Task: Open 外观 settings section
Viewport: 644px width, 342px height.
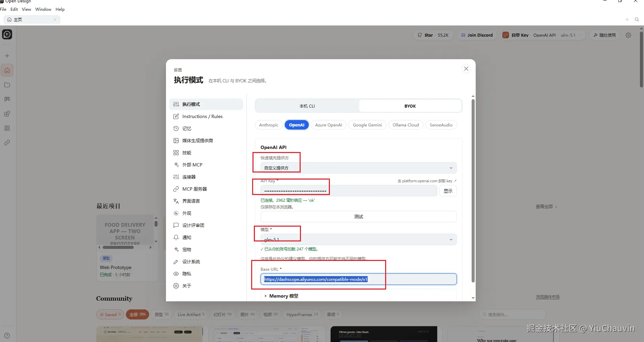Action: click(x=206, y=213)
